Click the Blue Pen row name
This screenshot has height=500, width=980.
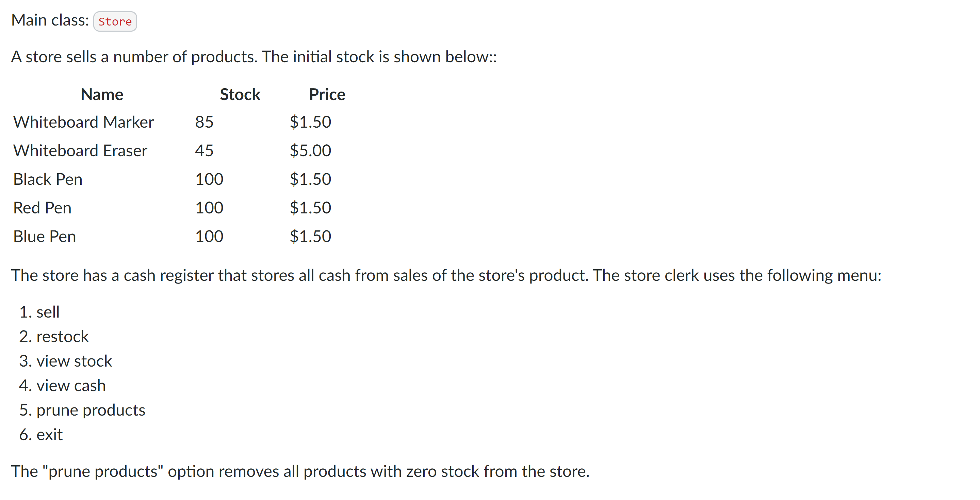coord(45,236)
